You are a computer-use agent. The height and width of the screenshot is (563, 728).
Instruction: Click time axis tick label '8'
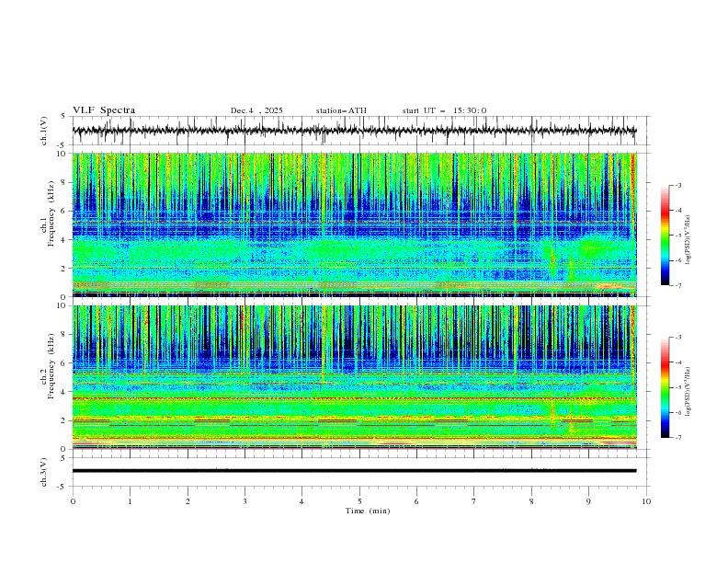(531, 501)
